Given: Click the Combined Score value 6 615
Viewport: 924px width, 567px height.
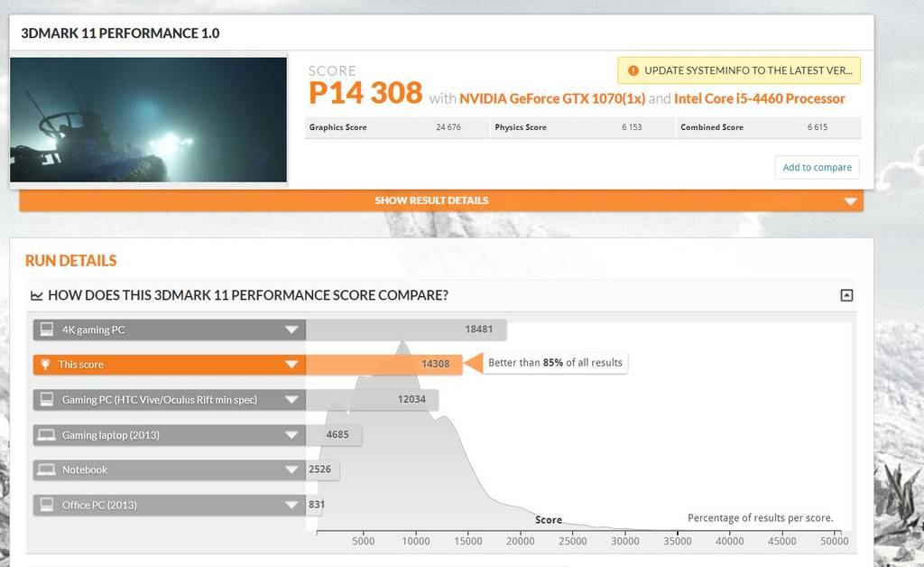Looking at the screenshot, I should (x=818, y=127).
